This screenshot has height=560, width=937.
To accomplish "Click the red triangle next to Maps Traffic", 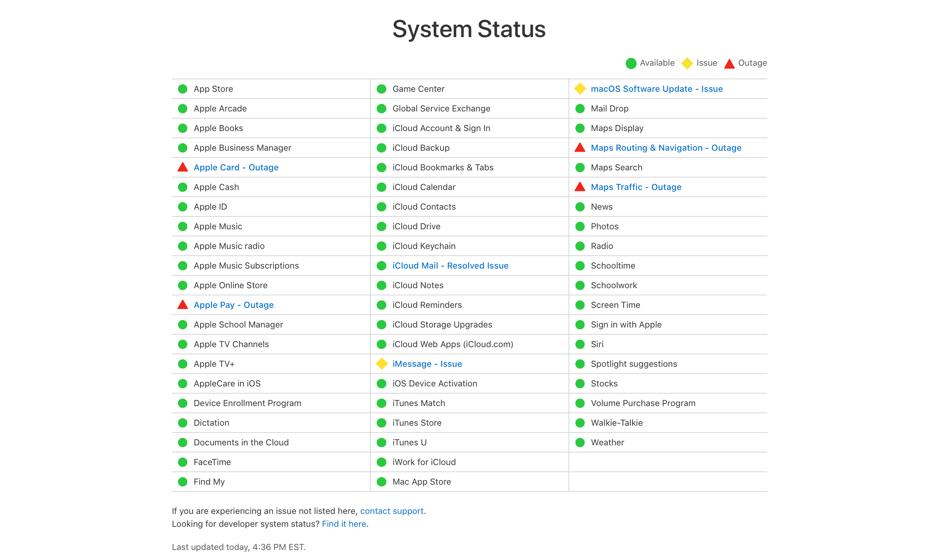I will coord(580,187).
